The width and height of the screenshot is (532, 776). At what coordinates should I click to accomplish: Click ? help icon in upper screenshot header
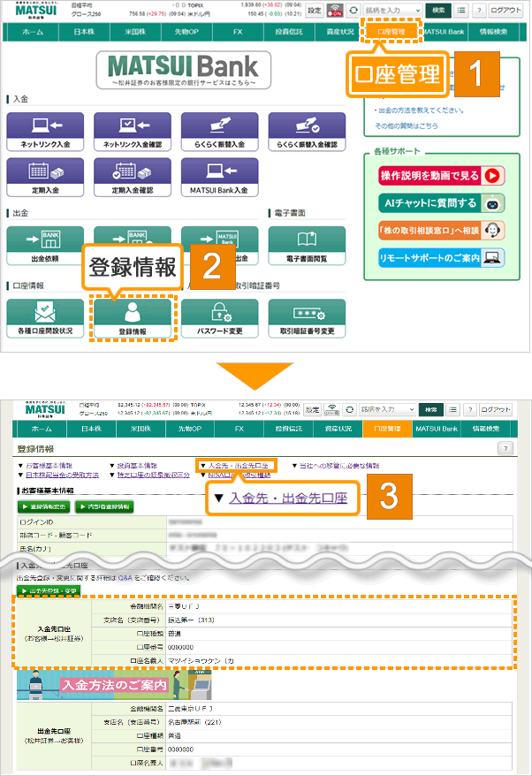[479, 10]
